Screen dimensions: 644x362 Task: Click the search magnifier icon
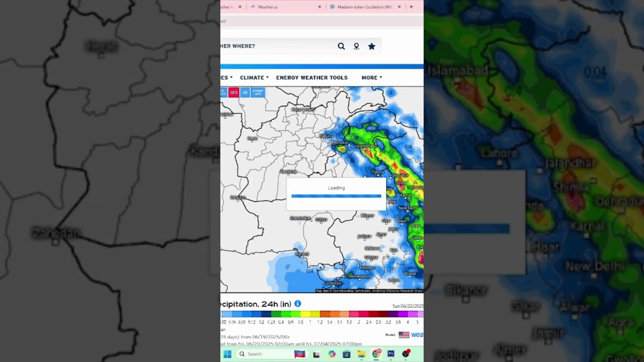coord(341,46)
